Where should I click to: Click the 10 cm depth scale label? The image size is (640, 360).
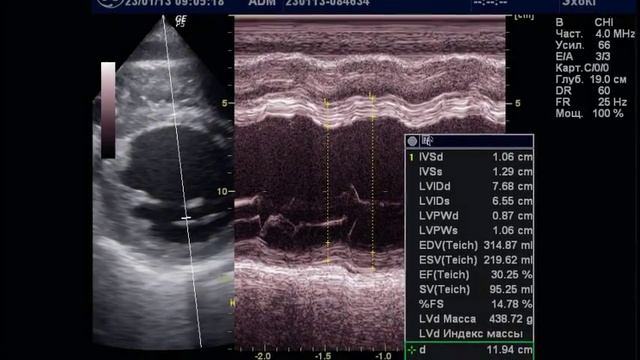tap(222, 191)
